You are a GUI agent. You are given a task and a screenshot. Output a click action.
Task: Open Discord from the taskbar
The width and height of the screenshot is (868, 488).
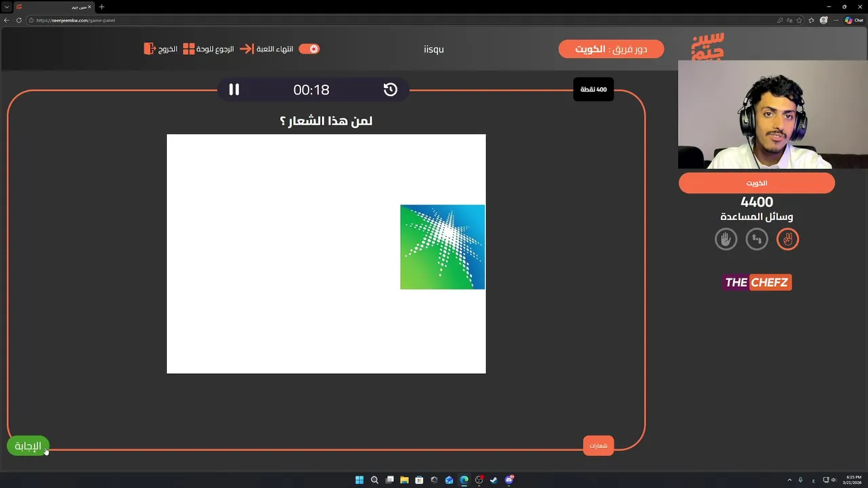509,481
